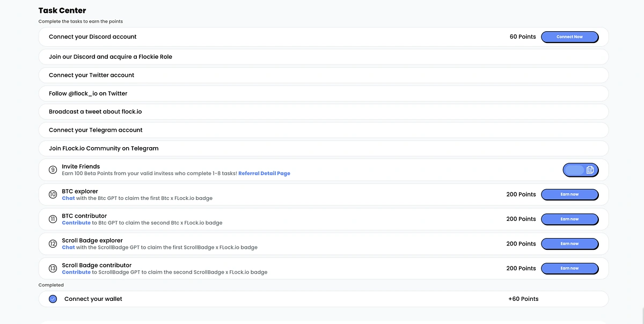Select the circled number 11 badge
Viewport: 644px width, 324px height.
pyautogui.click(x=53, y=219)
